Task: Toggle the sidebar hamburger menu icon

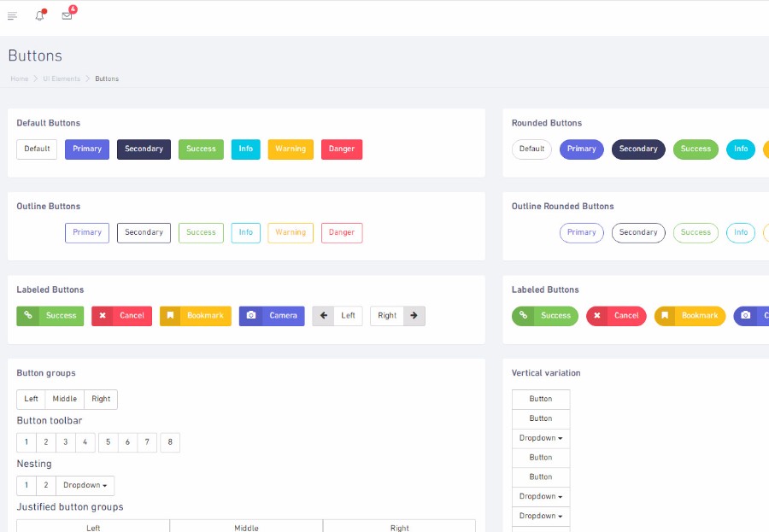Action: pos(13,16)
